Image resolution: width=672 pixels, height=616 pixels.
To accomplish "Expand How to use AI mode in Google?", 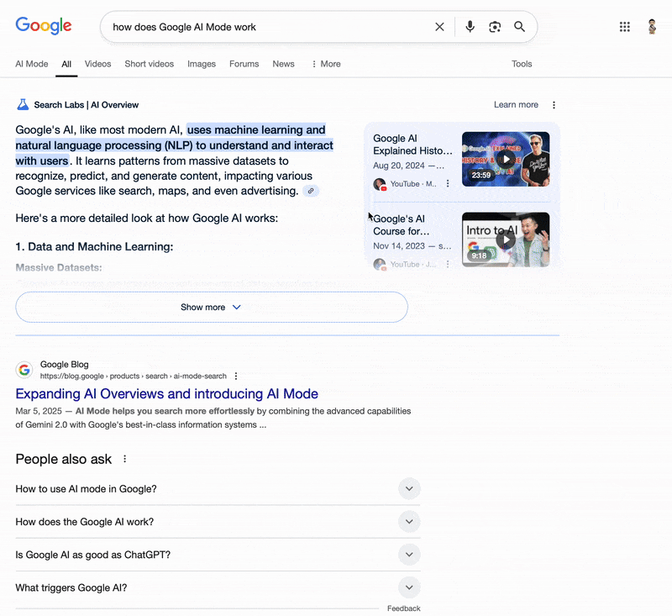I will click(218, 489).
